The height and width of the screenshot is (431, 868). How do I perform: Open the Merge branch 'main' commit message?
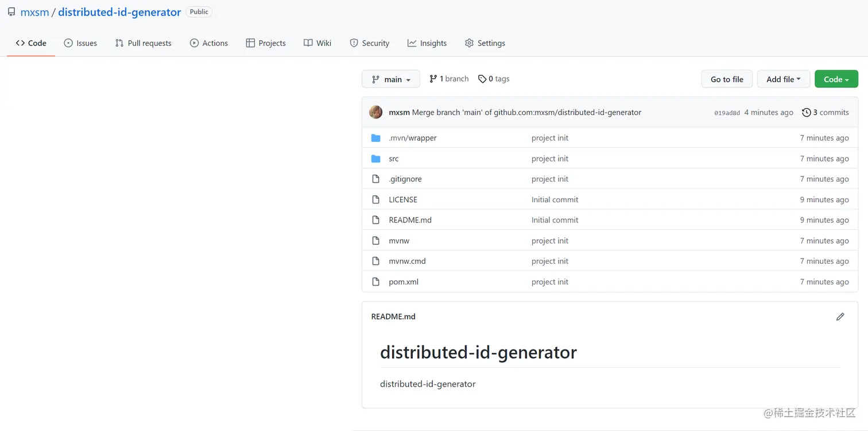click(x=526, y=113)
